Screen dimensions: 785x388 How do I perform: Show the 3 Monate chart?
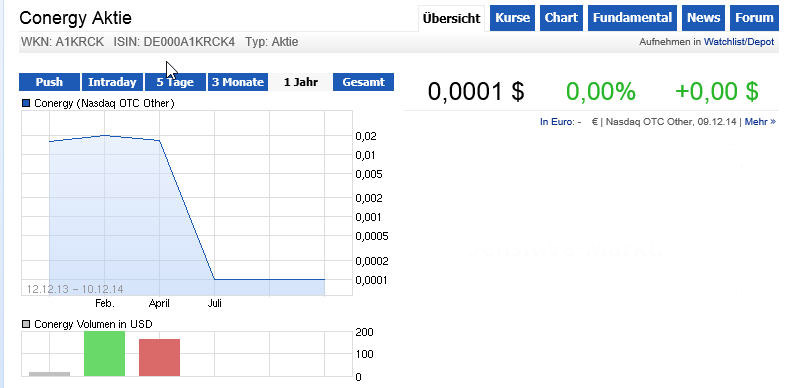pos(238,82)
